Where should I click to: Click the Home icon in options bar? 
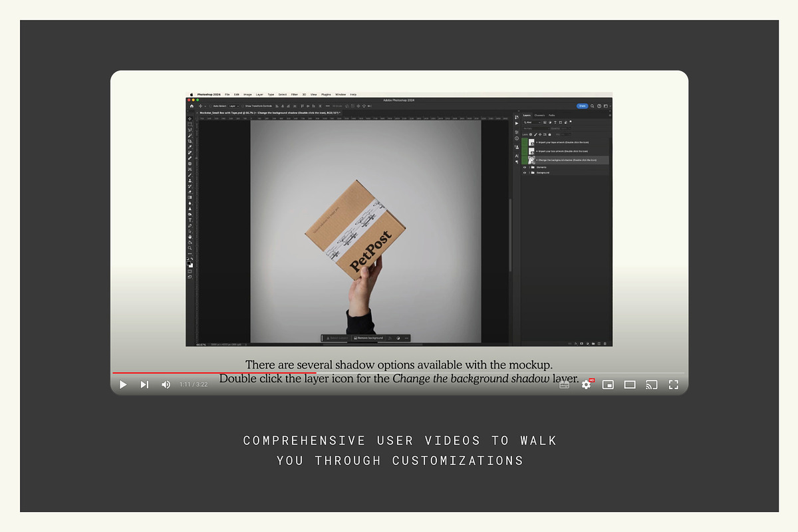click(192, 106)
